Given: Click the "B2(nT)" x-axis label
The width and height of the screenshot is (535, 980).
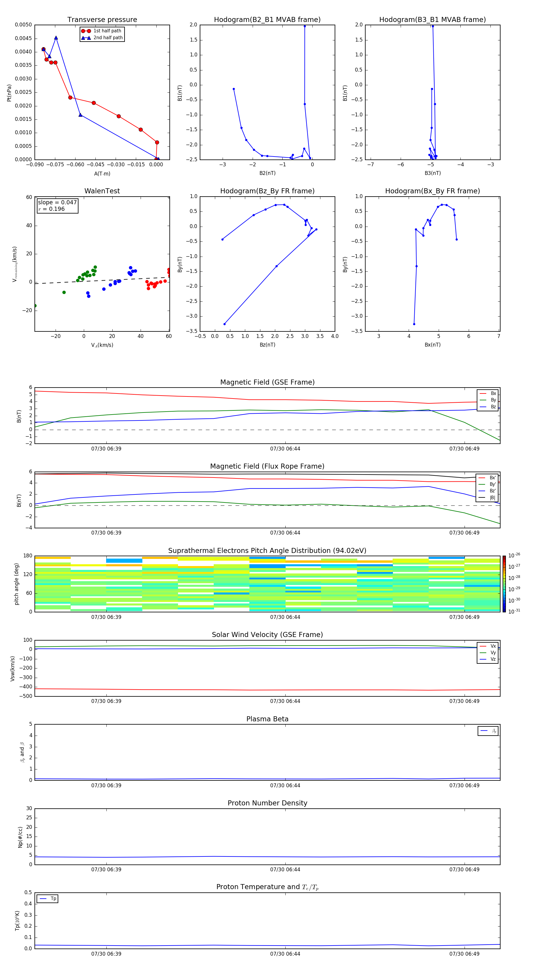Looking at the screenshot, I should pos(267,173).
